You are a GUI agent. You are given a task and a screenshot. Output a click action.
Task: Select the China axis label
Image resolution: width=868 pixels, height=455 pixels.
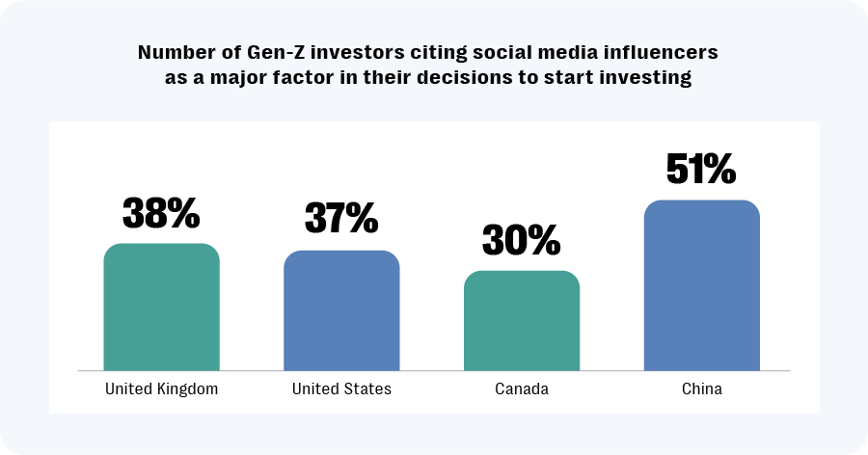point(701,389)
